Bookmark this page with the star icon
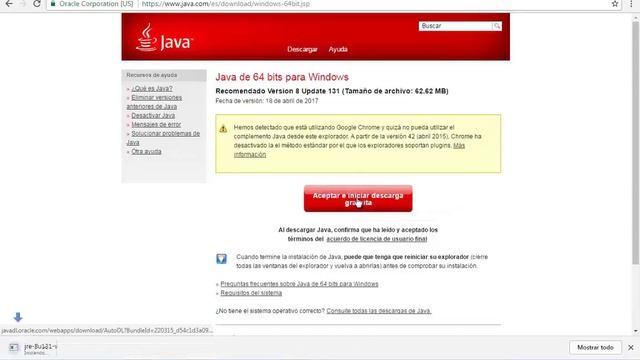The height and width of the screenshot is (360, 640). 615,4
